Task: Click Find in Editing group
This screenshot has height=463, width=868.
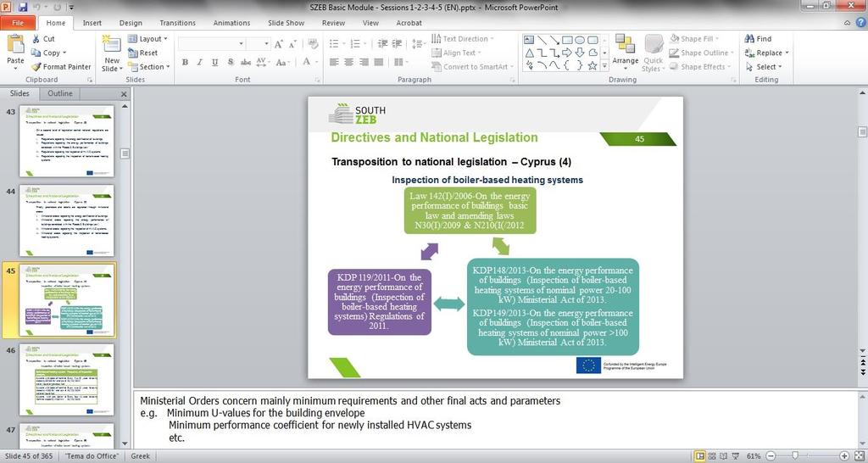Action: [x=758, y=39]
